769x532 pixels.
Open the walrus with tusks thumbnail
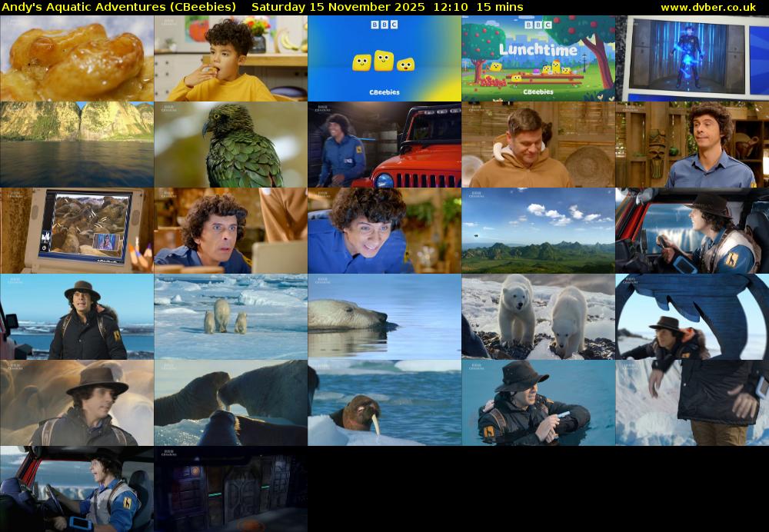tap(384, 403)
